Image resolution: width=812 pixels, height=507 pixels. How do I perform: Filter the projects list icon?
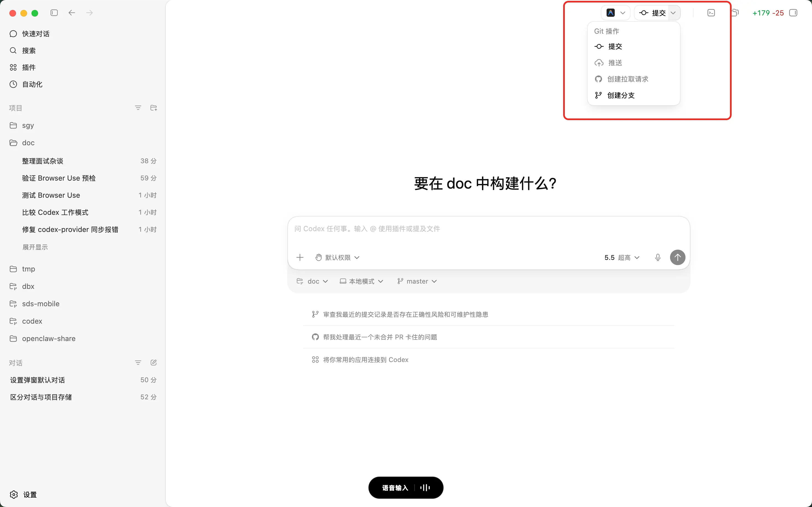tap(138, 108)
